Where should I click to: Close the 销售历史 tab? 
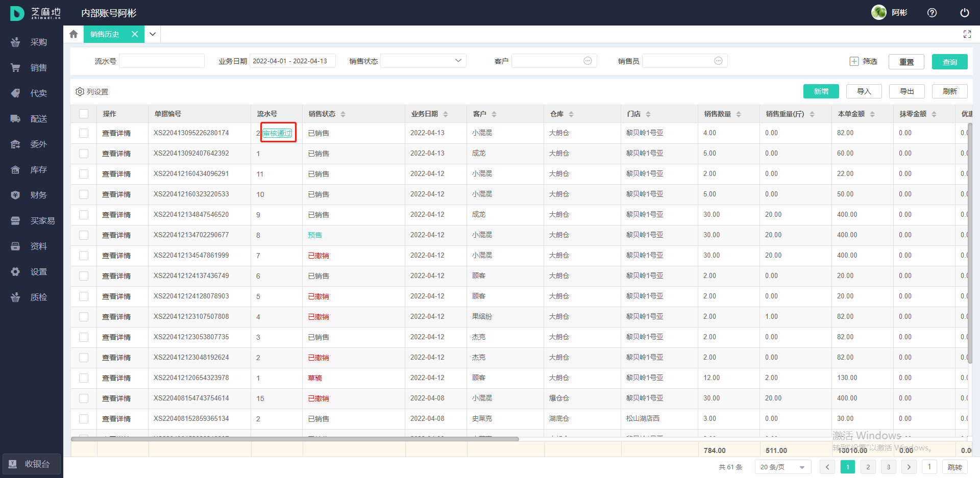point(135,34)
